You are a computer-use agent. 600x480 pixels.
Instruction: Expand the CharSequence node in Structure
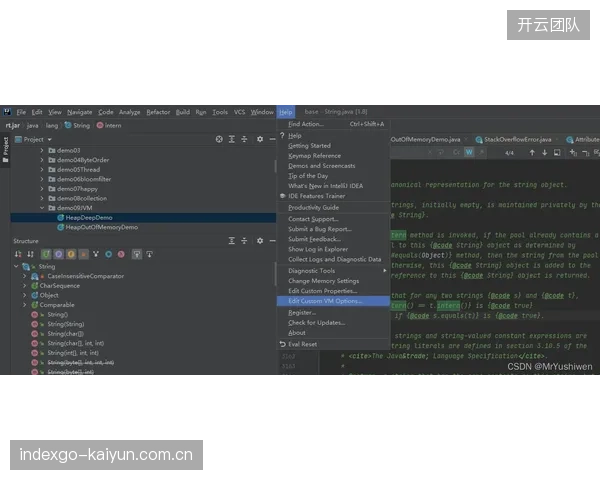[24, 286]
